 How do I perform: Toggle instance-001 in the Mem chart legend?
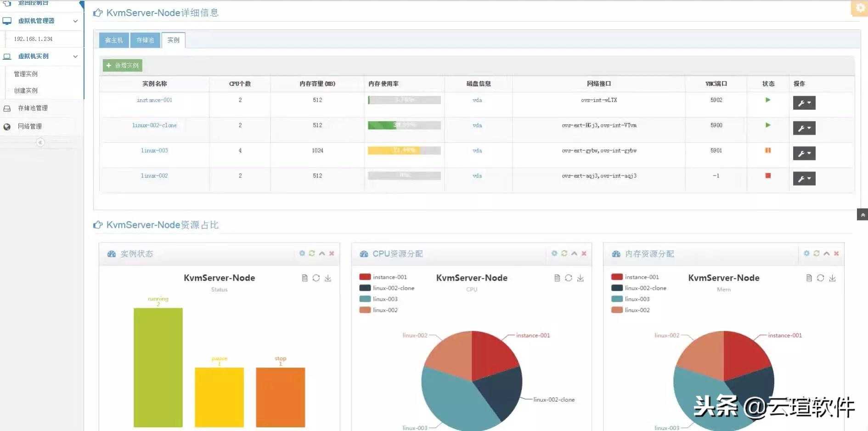[635, 277]
